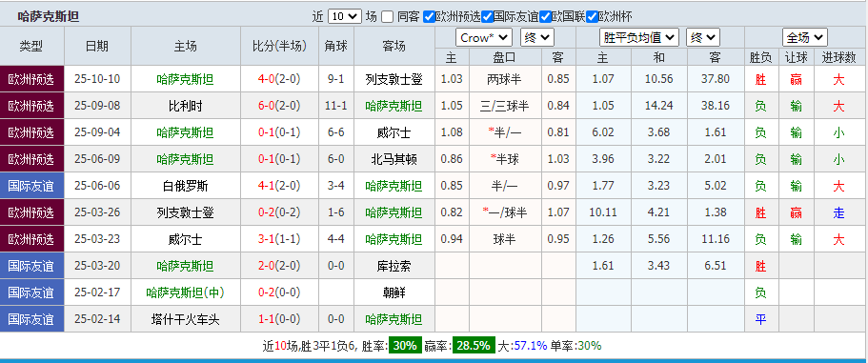Open home team 哈萨克斯坦(中) link
The image size is (868, 363).
tap(186, 292)
